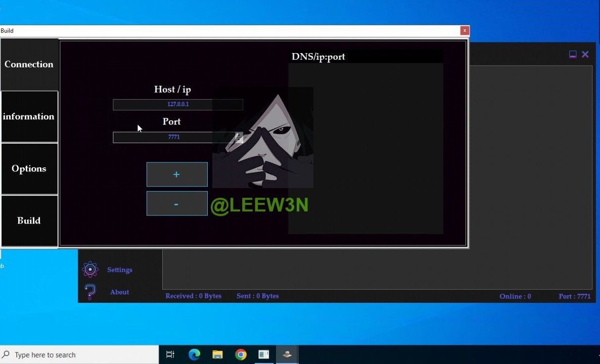Open Task View on the taskbar
The height and width of the screenshot is (364, 600).
tap(170, 355)
